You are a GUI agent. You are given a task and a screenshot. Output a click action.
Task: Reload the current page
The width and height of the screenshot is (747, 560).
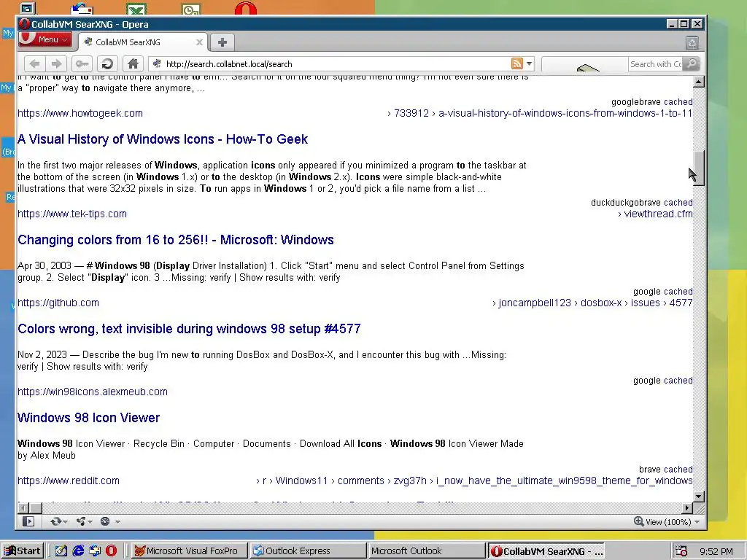pyautogui.click(x=108, y=64)
